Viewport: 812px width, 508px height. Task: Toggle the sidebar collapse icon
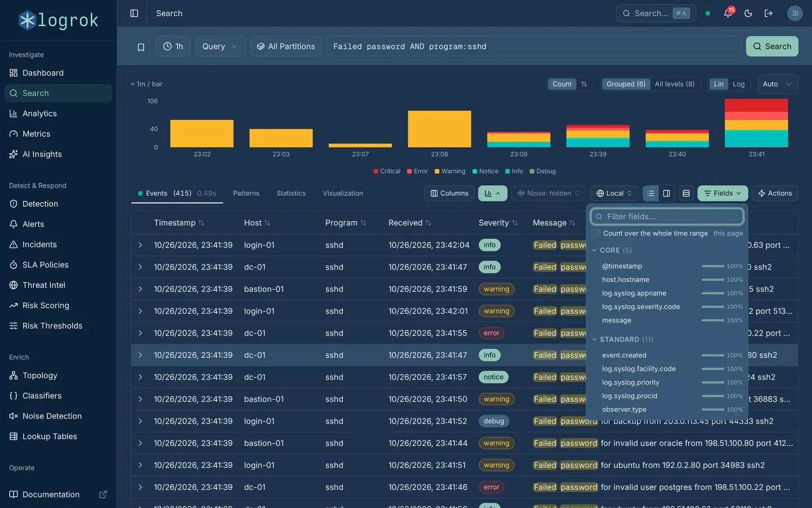click(134, 13)
